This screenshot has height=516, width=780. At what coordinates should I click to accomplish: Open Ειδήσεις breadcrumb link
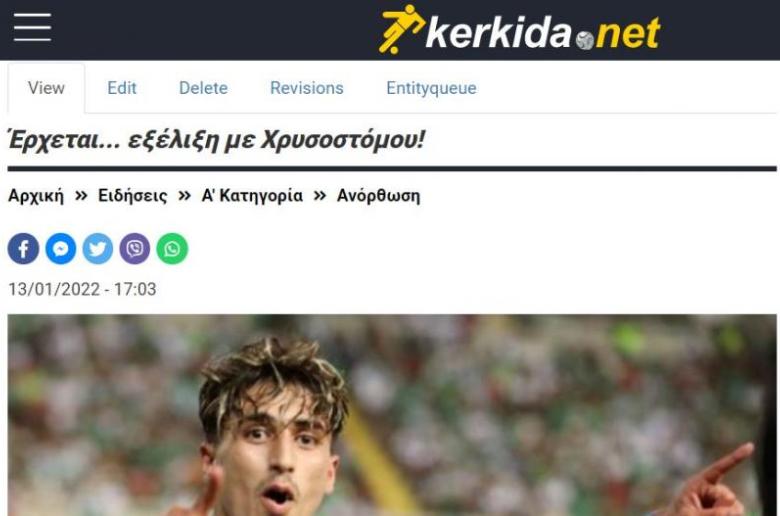pos(133,196)
